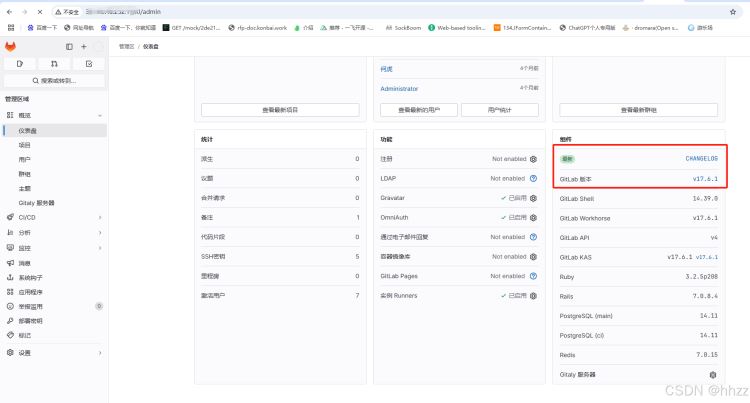Click the CI/CD rocket icon in sidebar
The image size is (750, 403).
tap(10, 217)
